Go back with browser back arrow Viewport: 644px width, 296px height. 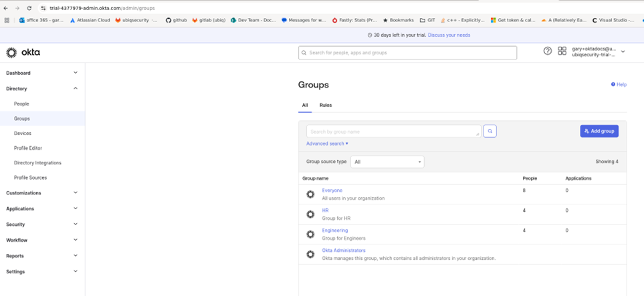[x=5, y=8]
